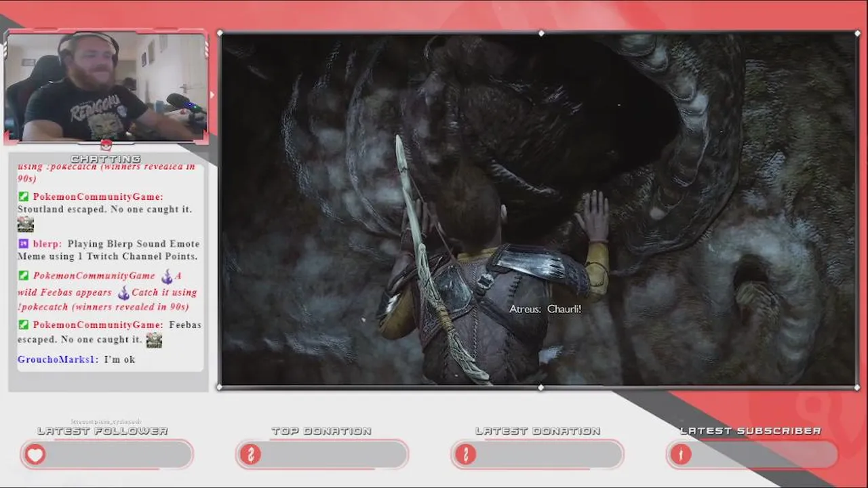This screenshot has width=868, height=488.
Task: Select the webcam feed thumbnail
Action: tap(106, 86)
